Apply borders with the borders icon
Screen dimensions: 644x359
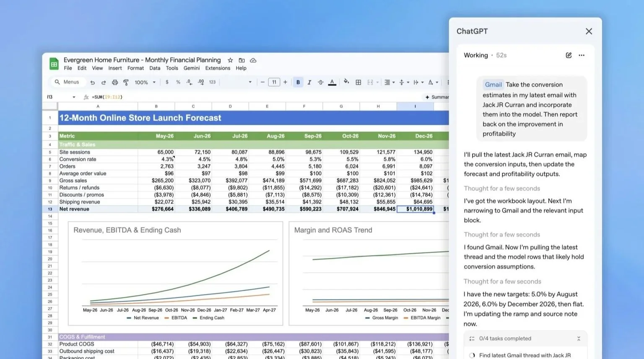tap(358, 82)
